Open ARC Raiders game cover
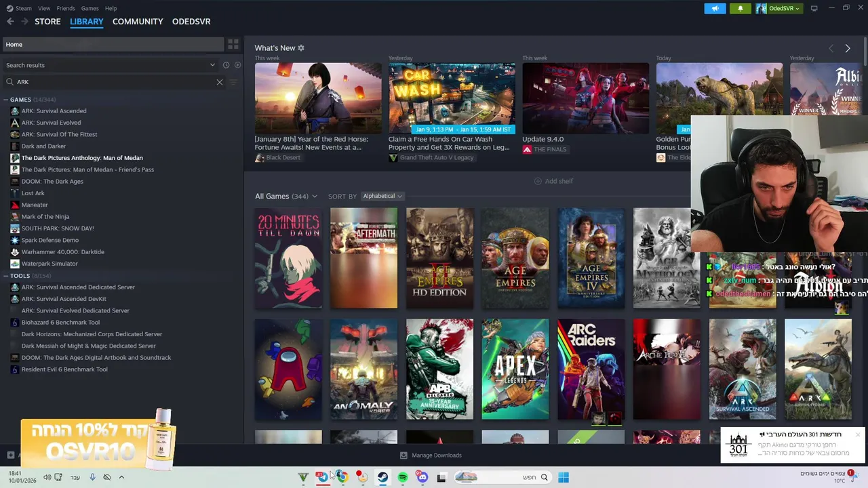The height and width of the screenshot is (488, 868). click(x=591, y=369)
